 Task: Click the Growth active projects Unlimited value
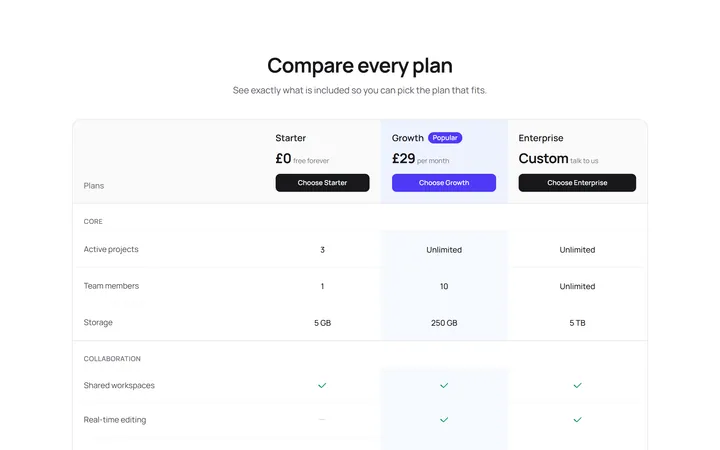pyautogui.click(x=444, y=250)
